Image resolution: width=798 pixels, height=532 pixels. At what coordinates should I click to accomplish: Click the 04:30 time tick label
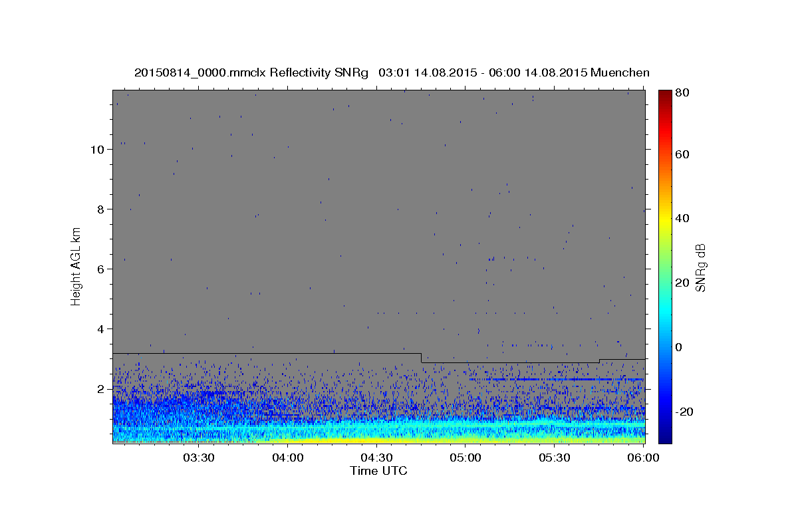(x=376, y=458)
